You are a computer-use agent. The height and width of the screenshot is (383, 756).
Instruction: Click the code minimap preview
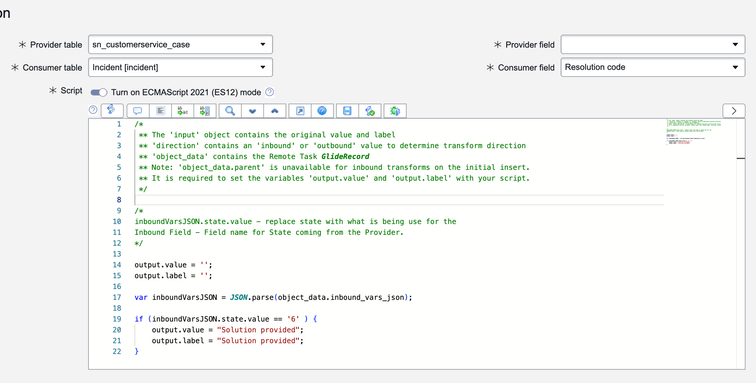(693, 132)
